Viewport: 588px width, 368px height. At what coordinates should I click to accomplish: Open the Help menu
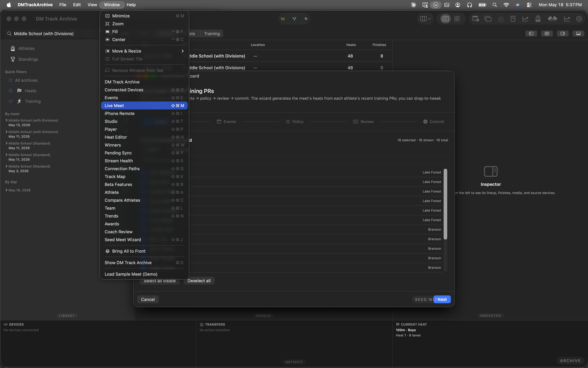point(131,5)
